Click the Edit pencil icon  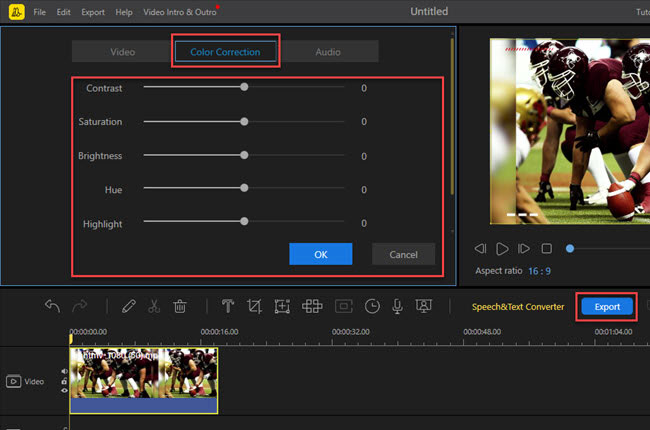[129, 306]
